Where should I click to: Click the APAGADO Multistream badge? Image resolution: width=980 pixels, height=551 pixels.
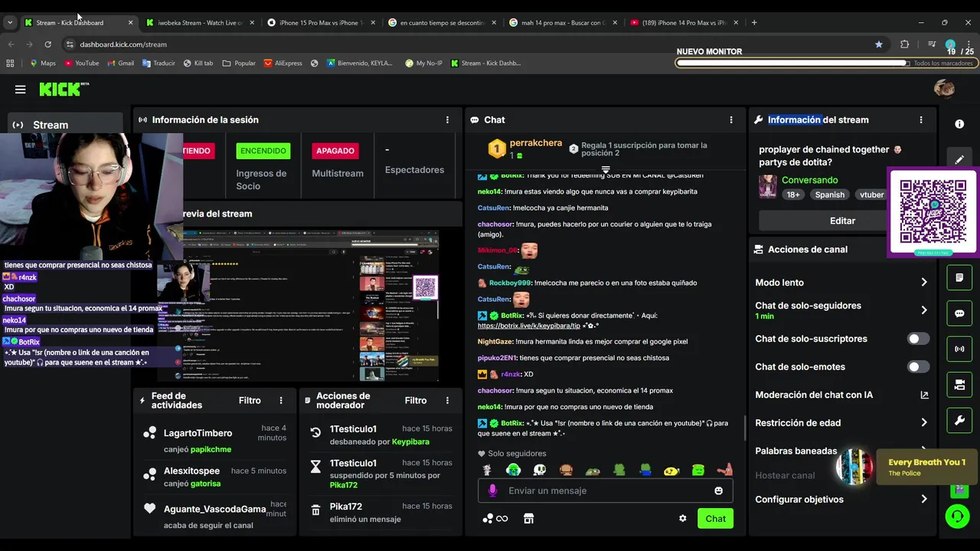pyautogui.click(x=335, y=151)
